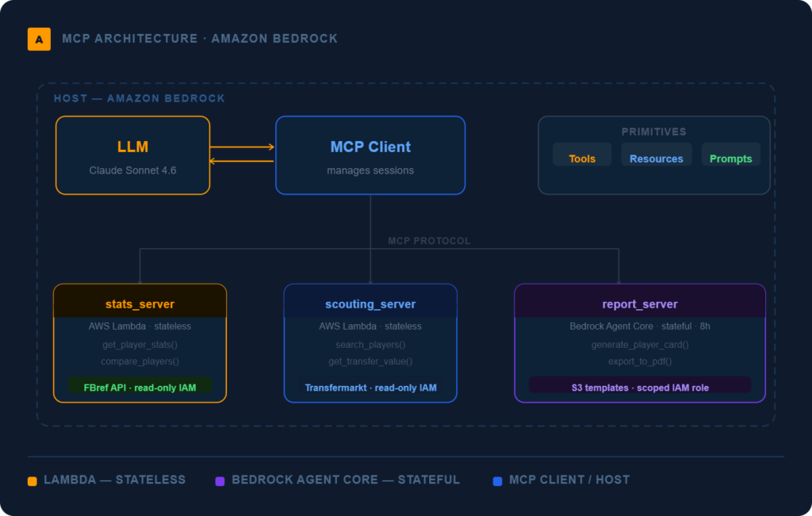Open the scouting_server header
812x516 pixels.
click(x=370, y=304)
